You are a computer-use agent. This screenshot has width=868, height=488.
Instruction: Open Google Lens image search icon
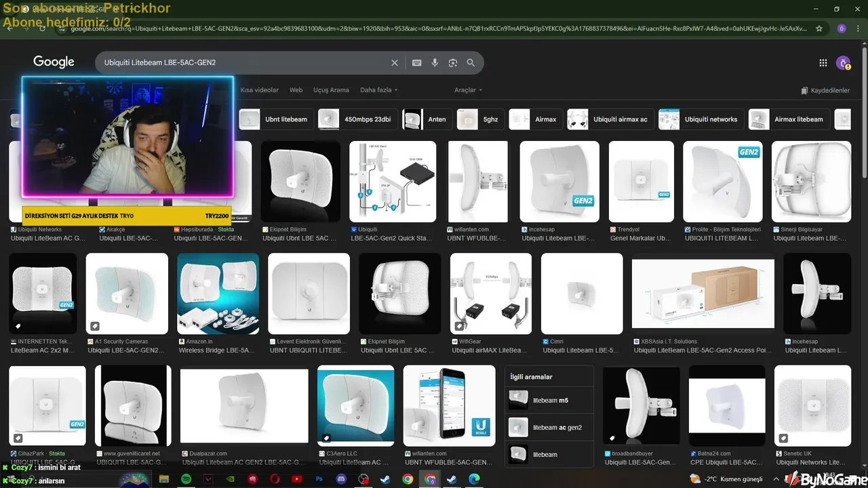(x=453, y=62)
